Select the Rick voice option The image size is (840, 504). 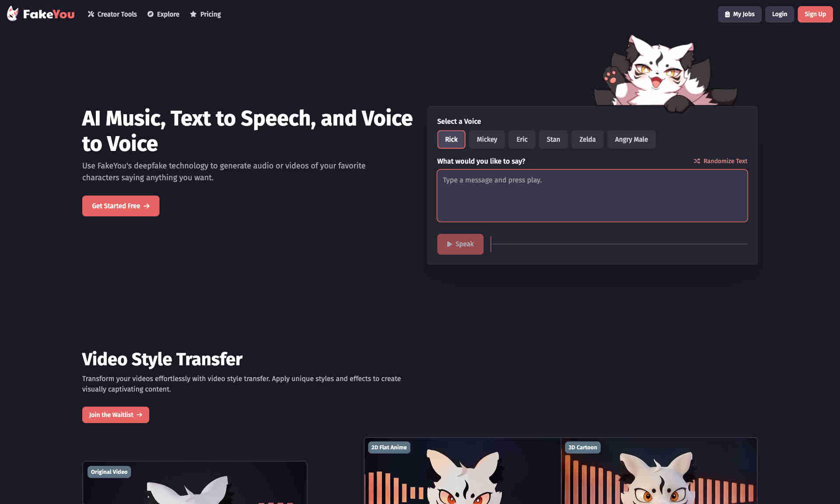(451, 139)
